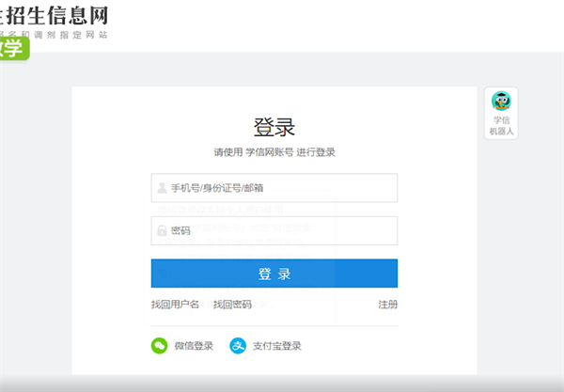Click the 学信机器人 text label
This screenshot has width=564, height=392.
[x=502, y=126]
